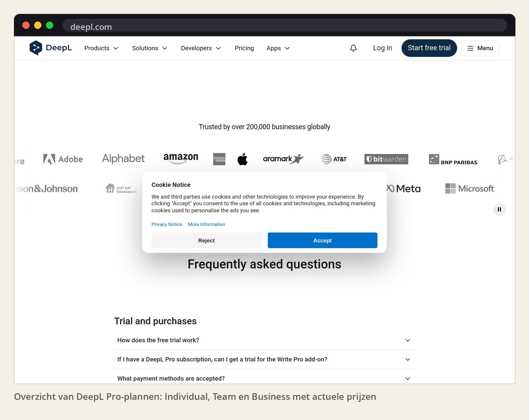Open the notifications bell
The image size is (529, 420).
click(353, 48)
